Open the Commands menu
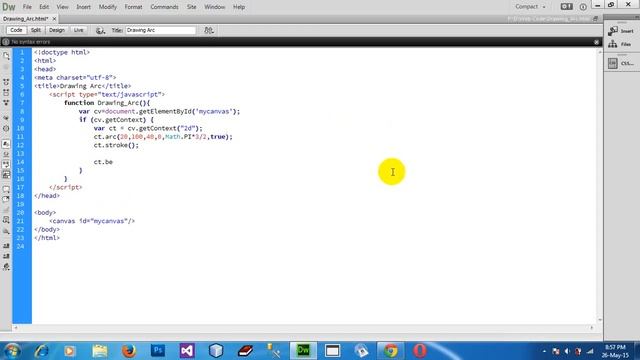The height and width of the screenshot is (360, 640). pyautogui.click(x=164, y=7)
